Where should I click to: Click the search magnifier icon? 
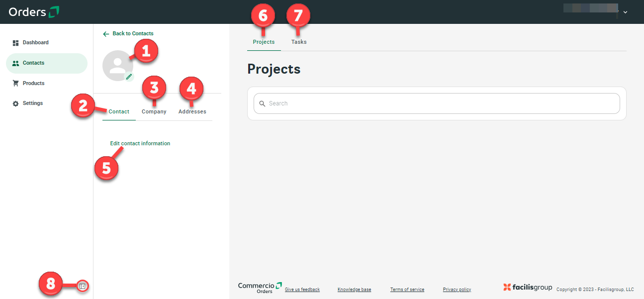tap(262, 103)
